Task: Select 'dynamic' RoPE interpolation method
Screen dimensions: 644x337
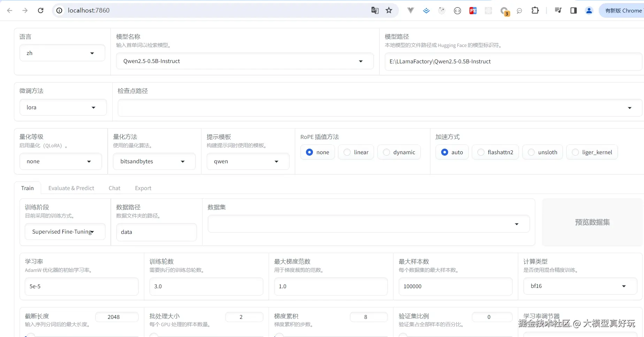Action: point(399,152)
